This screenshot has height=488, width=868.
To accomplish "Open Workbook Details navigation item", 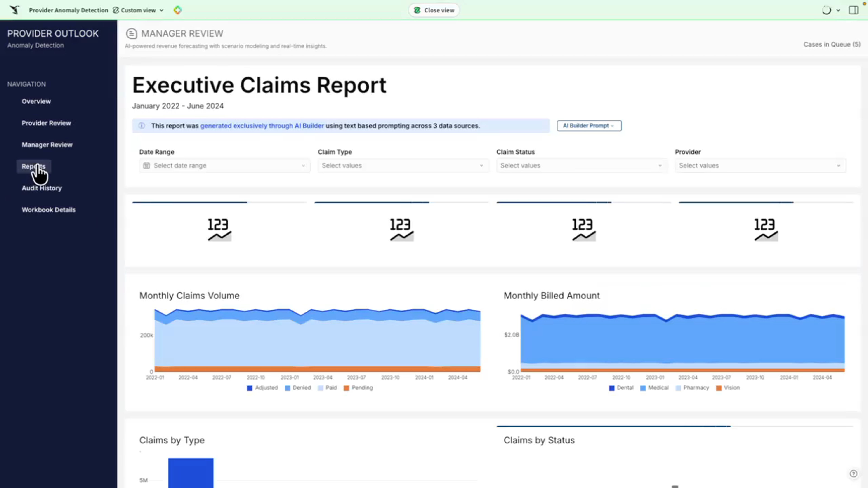I will click(x=49, y=209).
